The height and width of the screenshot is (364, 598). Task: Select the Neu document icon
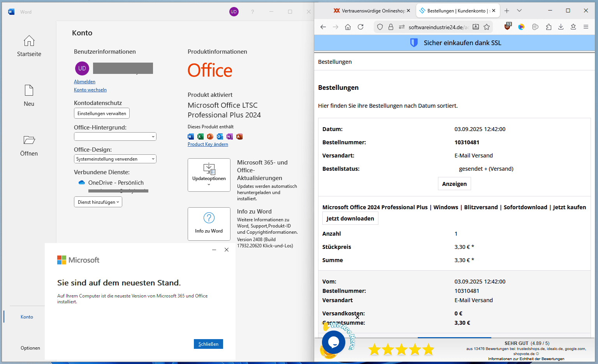29,91
